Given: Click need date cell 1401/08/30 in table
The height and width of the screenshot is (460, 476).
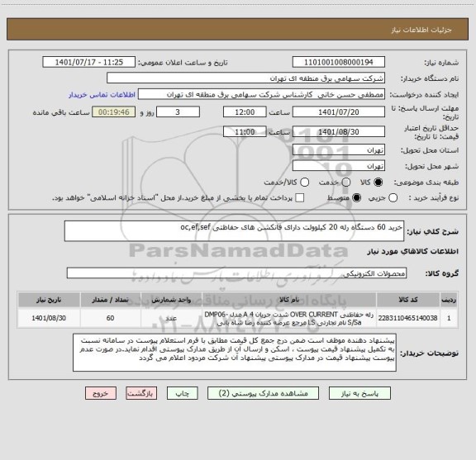Looking at the screenshot, I should tap(49, 318).
